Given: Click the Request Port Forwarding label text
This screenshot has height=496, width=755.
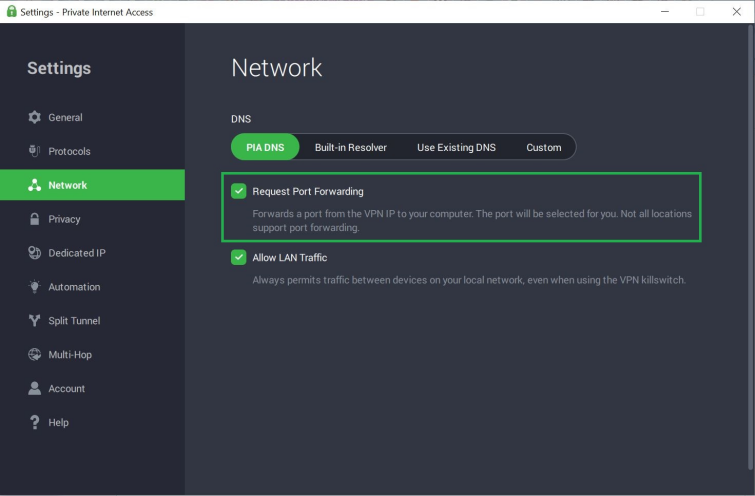Looking at the screenshot, I should [x=307, y=191].
